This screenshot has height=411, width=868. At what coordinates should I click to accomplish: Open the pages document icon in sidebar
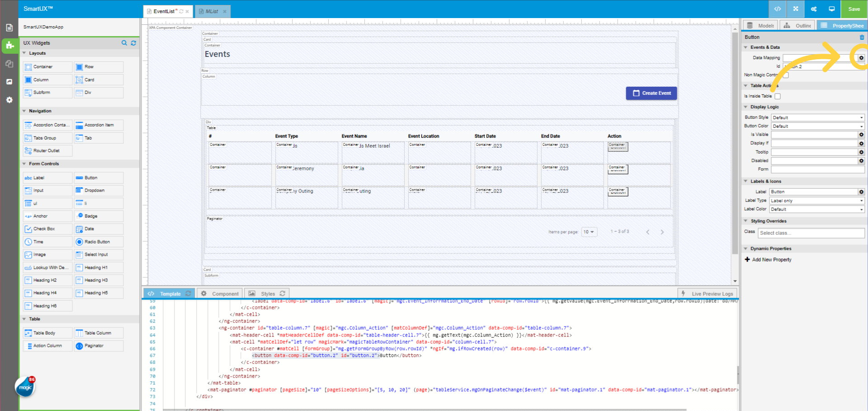tap(9, 28)
